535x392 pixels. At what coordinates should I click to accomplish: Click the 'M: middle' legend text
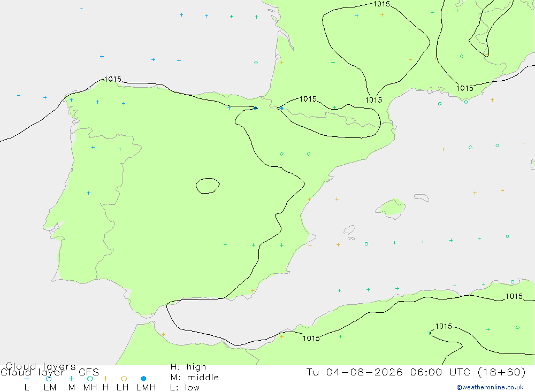(x=195, y=378)
